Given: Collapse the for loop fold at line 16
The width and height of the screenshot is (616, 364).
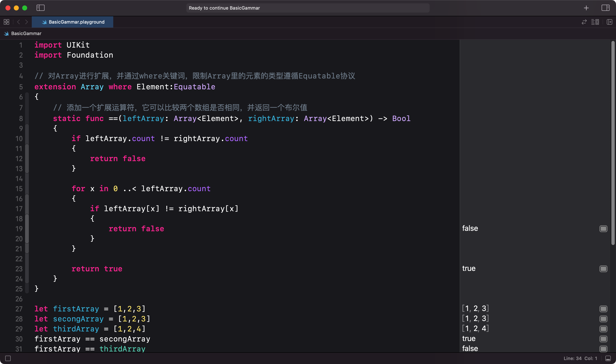Looking at the screenshot, I should (x=27, y=199).
